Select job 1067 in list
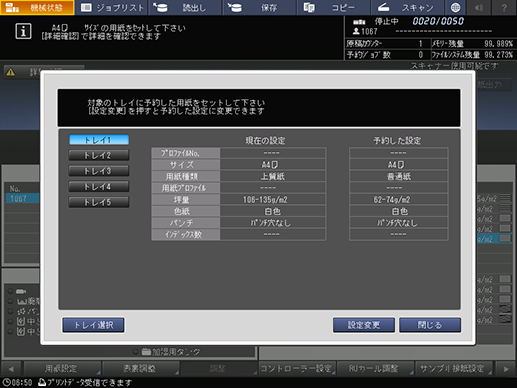The image size is (517, 388). (22, 199)
